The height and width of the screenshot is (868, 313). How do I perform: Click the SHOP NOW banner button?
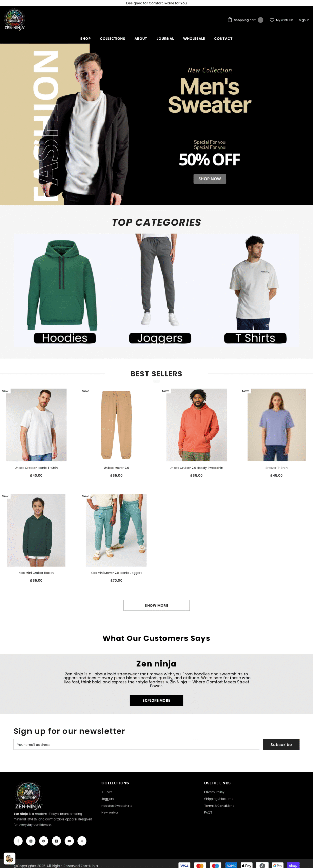tap(210, 179)
